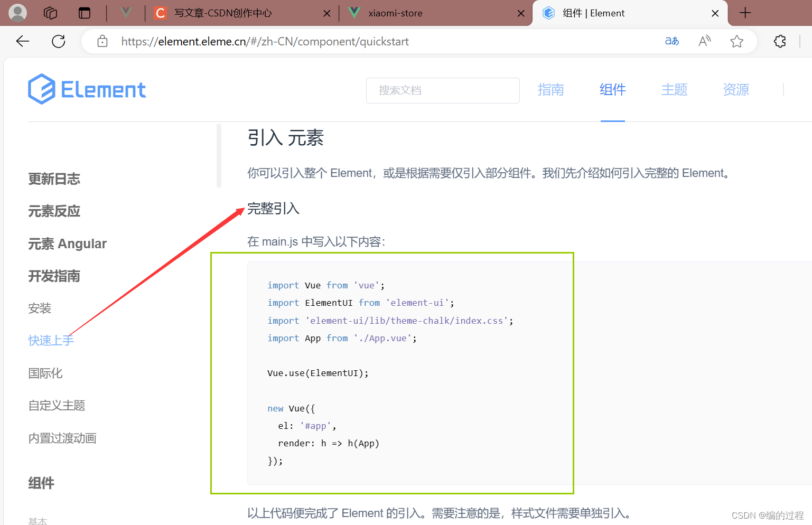Open 元素反应 in sidebar

click(x=54, y=211)
